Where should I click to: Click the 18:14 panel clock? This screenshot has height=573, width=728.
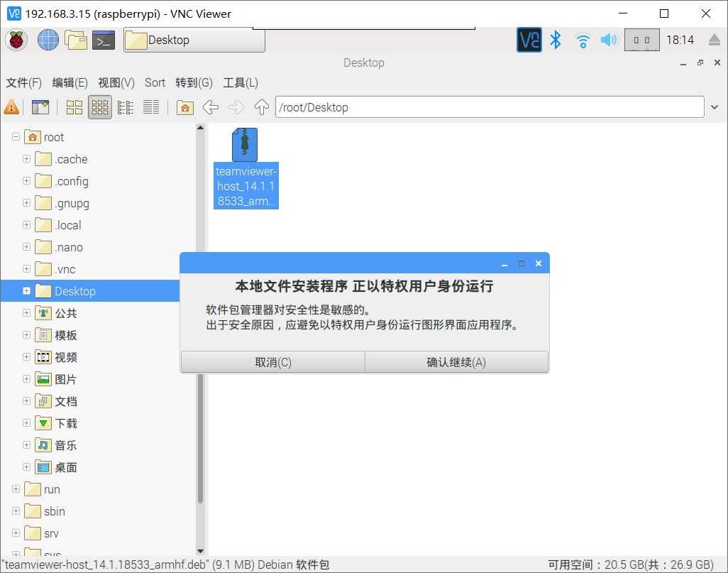[680, 40]
